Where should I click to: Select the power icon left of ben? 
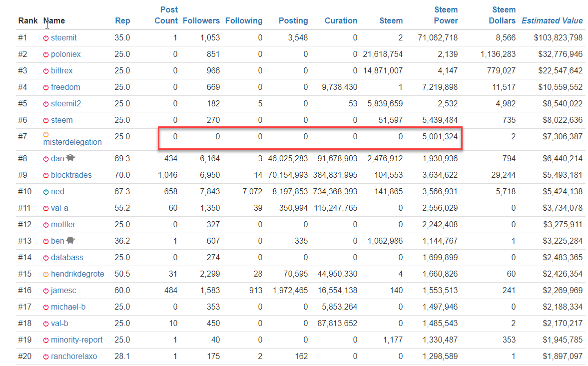coord(46,241)
